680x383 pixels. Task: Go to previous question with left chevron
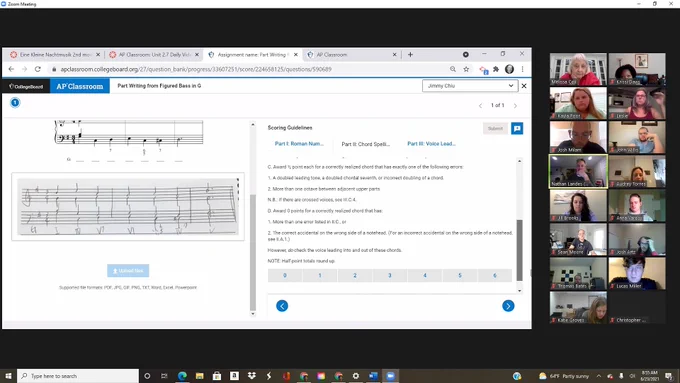click(481, 105)
